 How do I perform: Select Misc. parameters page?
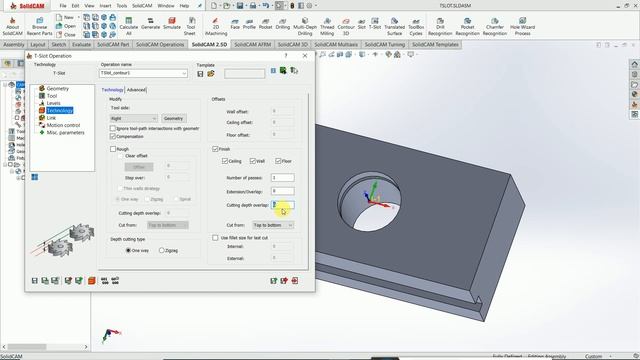65,133
